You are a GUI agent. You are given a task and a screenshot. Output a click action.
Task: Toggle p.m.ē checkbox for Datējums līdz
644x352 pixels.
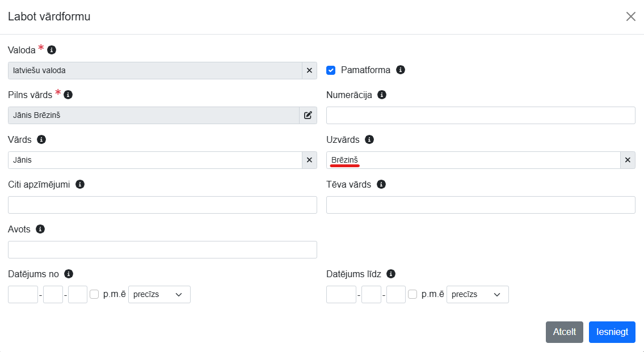[x=413, y=294]
